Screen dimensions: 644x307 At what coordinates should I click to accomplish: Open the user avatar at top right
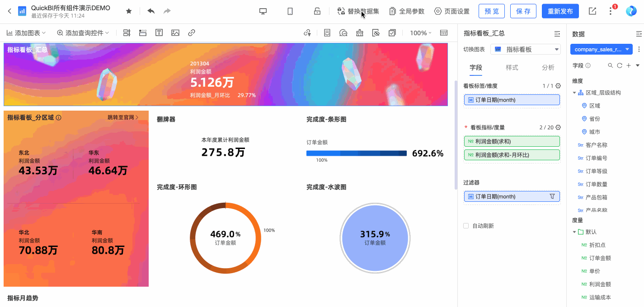tap(631, 11)
